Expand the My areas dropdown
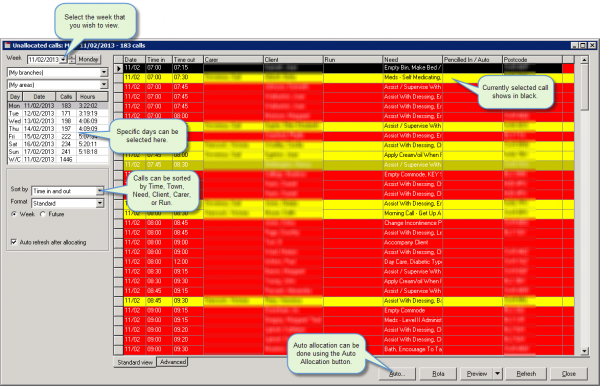Viewport: 600px width, 386px height. pos(104,85)
